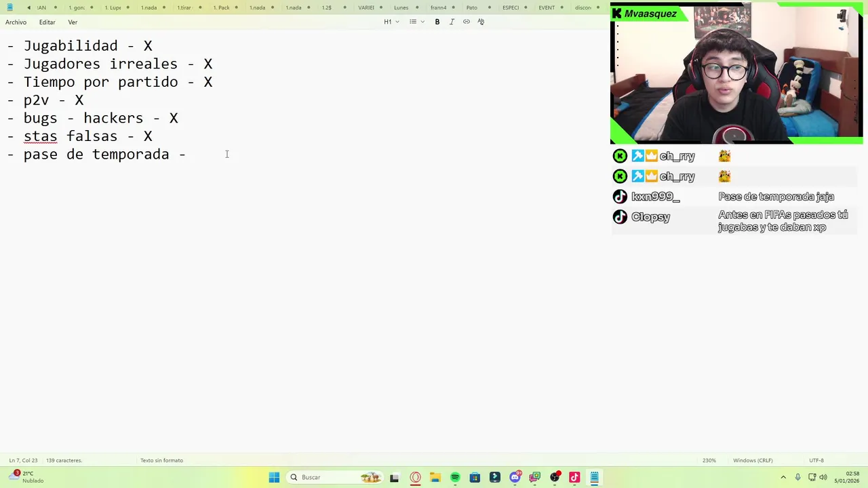Click the UTF-8 encoding indicator
Image resolution: width=868 pixels, height=488 pixels.
click(x=816, y=460)
